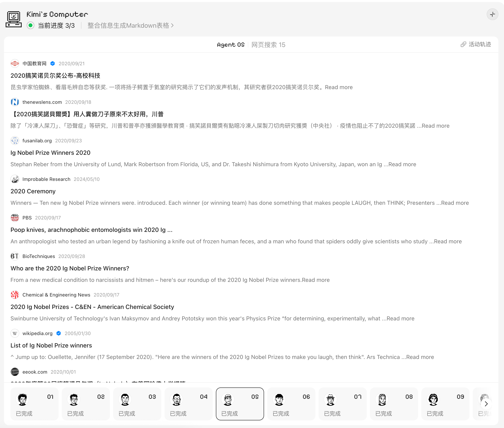This screenshot has width=504, height=428.
Task: Click the Improbable Research favicon
Action: [x=15, y=179]
